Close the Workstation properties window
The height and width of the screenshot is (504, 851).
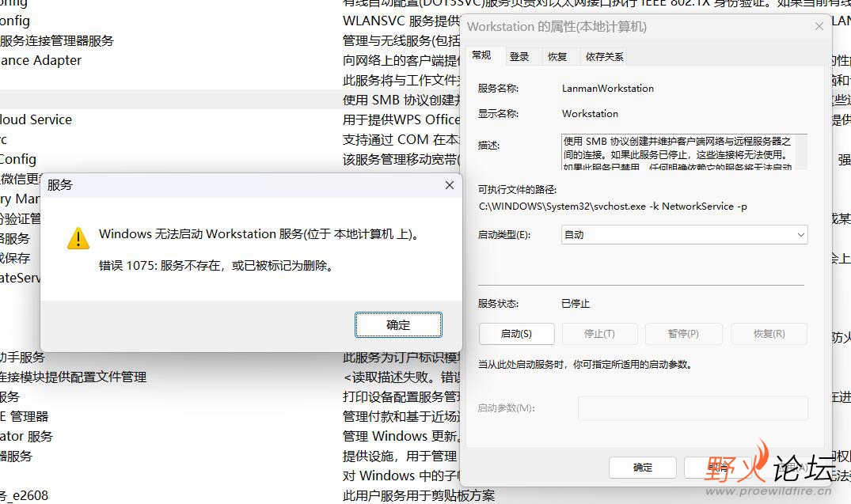(x=819, y=26)
